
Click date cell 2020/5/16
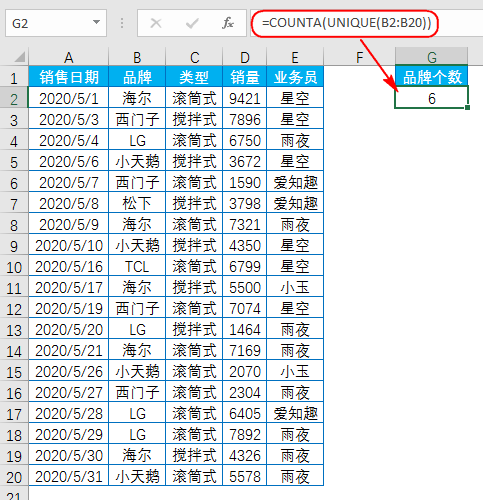(x=69, y=265)
